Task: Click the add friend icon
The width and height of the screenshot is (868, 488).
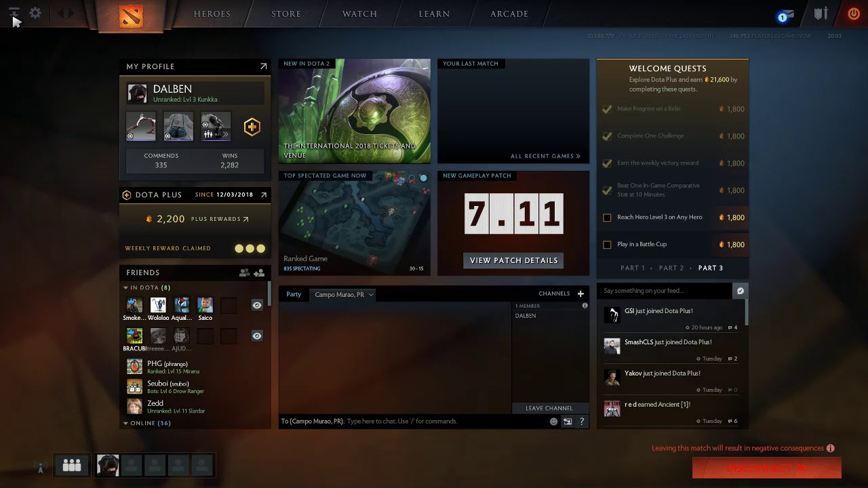Action: (259, 272)
